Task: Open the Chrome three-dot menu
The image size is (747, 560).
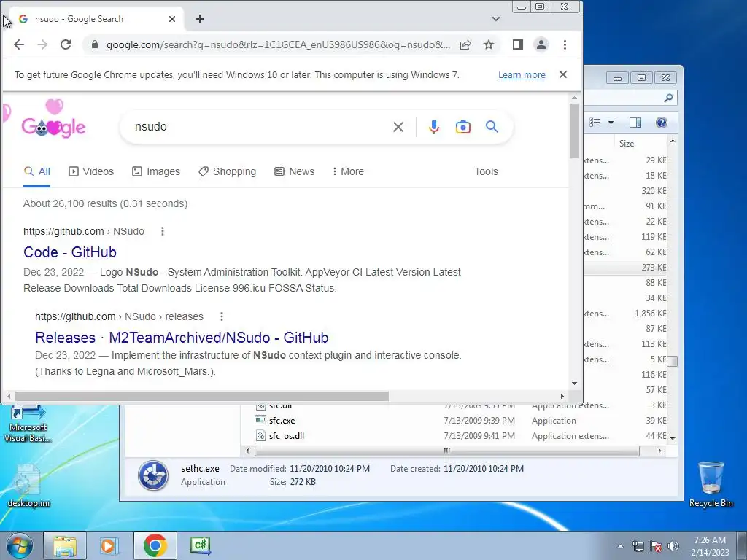Action: (x=565, y=44)
